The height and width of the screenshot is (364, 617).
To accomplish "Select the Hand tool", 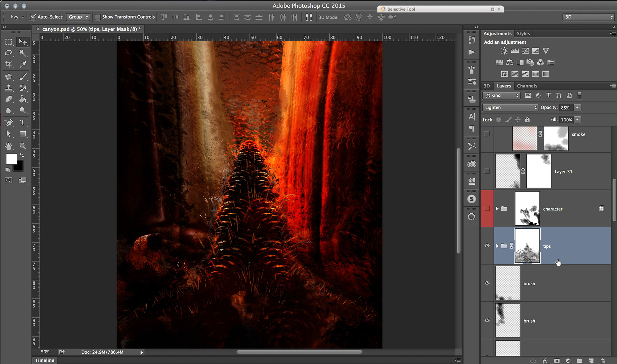I will 9,146.
